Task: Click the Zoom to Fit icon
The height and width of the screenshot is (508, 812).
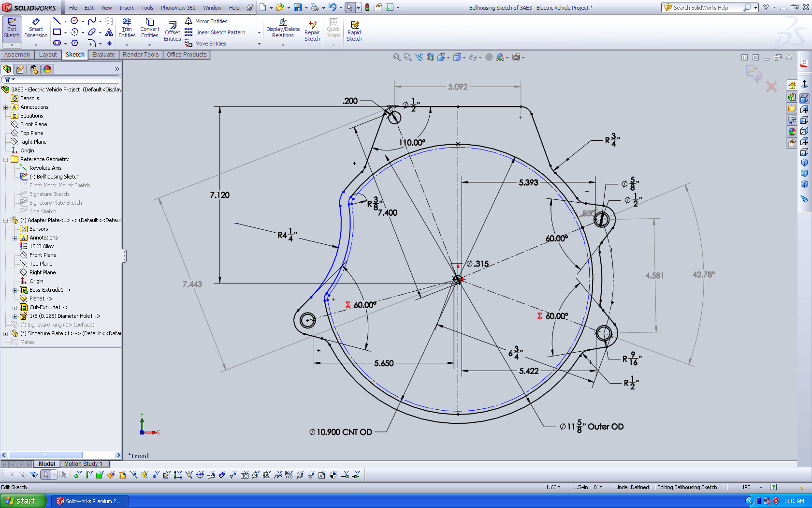Action: click(396, 57)
